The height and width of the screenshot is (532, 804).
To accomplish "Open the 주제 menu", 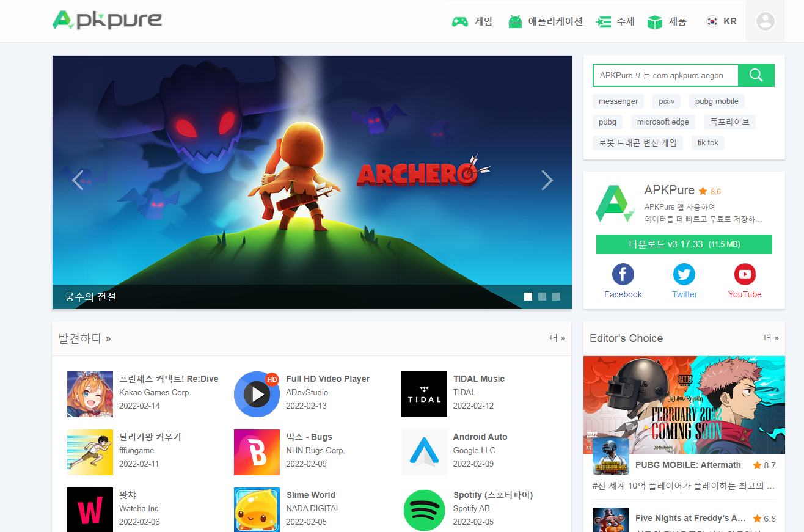I will pyautogui.click(x=626, y=21).
